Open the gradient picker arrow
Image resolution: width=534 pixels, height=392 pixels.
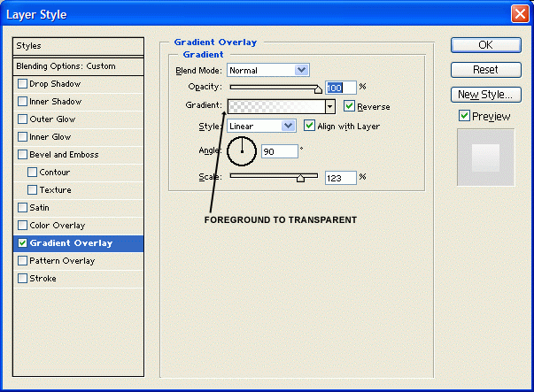point(330,106)
